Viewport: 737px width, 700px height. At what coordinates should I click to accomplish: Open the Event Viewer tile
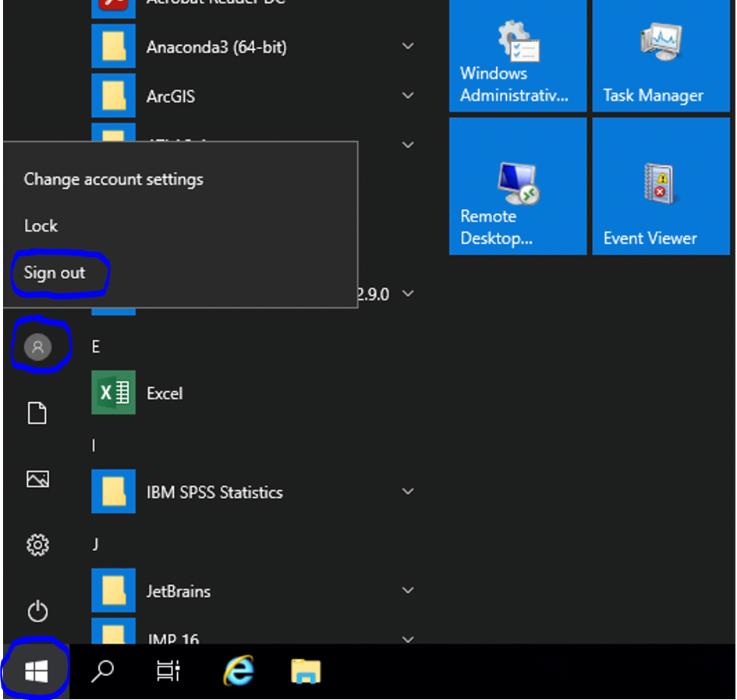(661, 186)
